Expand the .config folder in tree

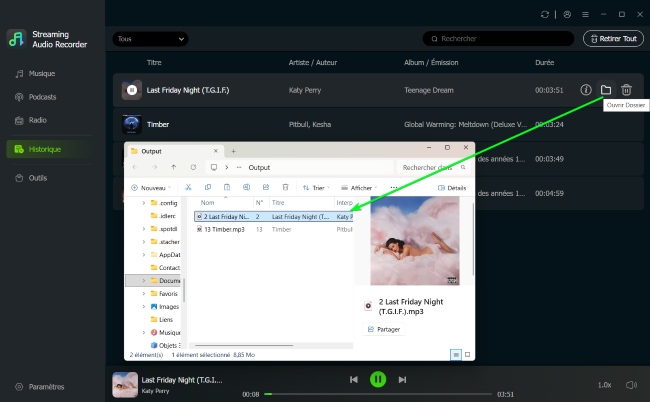tap(144, 203)
